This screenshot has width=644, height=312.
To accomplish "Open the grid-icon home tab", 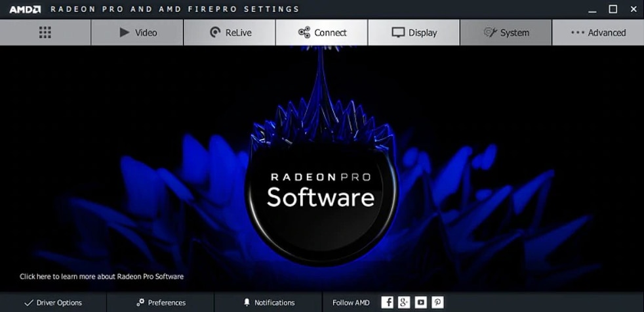I will 45,33.
